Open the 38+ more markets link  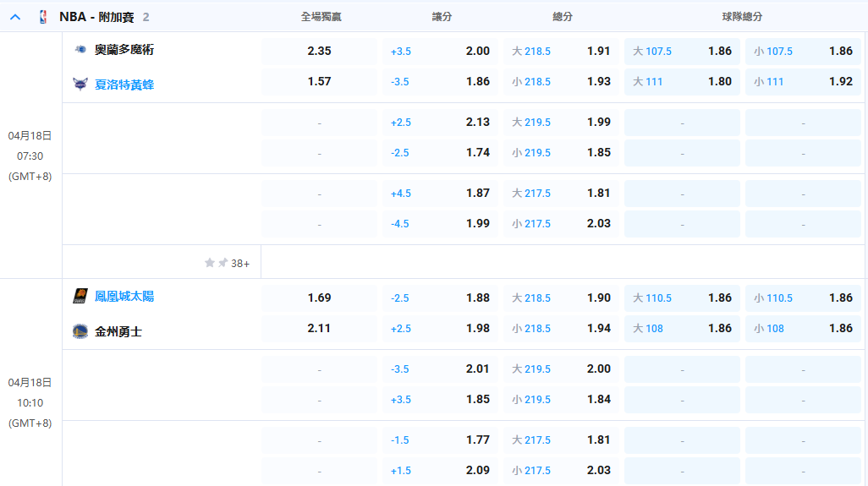240,263
